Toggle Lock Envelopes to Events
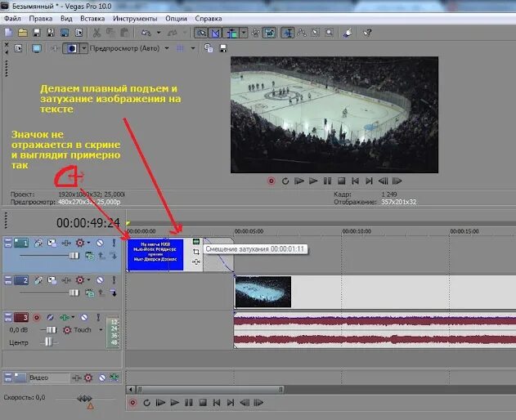516x420 pixels. point(255,33)
